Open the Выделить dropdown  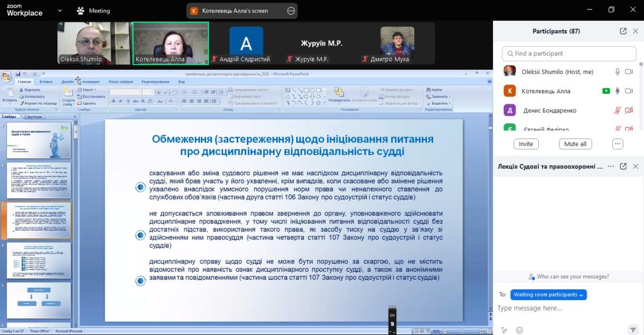coord(439,103)
